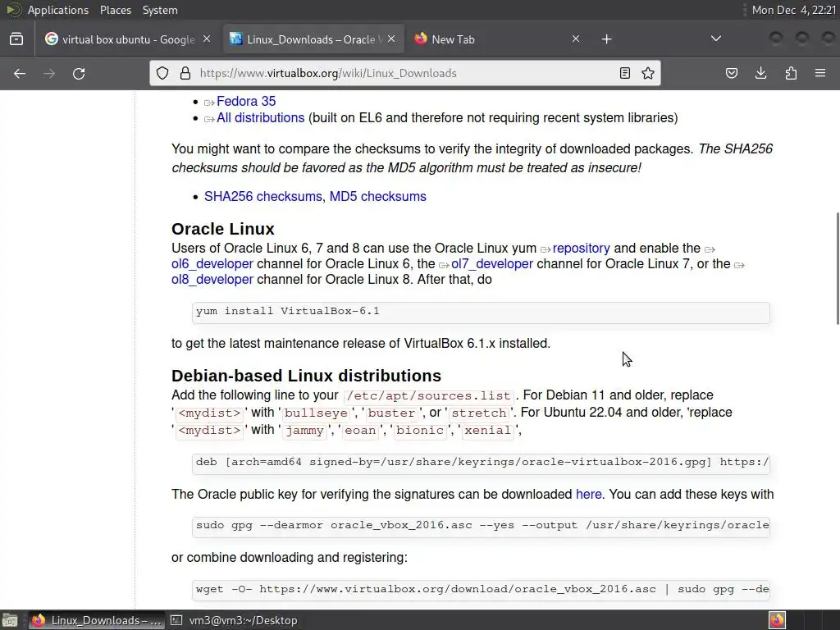
Task: Open the ol6_developer channel link
Action: (212, 264)
